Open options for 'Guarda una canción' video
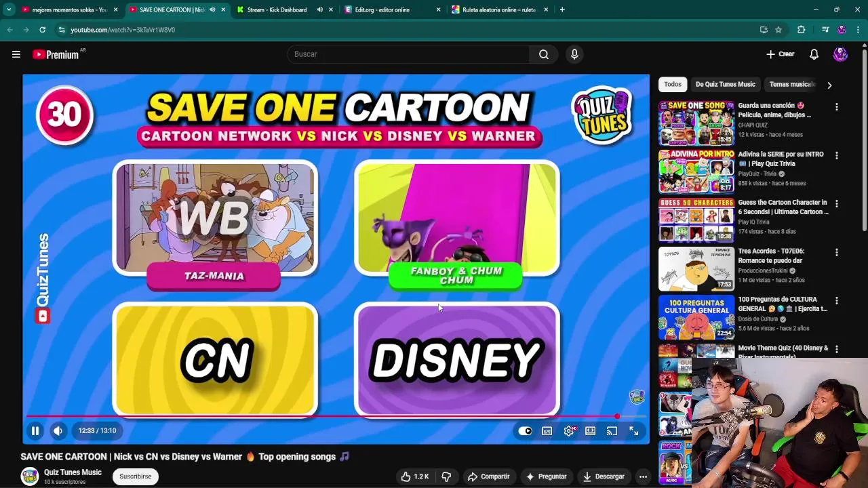Image resolution: width=868 pixels, height=488 pixels. [836, 107]
